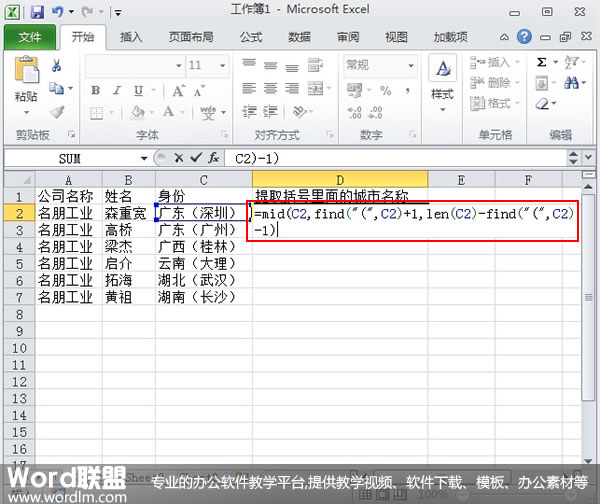Open the number format 常规 dropdown
This screenshot has width=600, height=504.
tap(411, 65)
